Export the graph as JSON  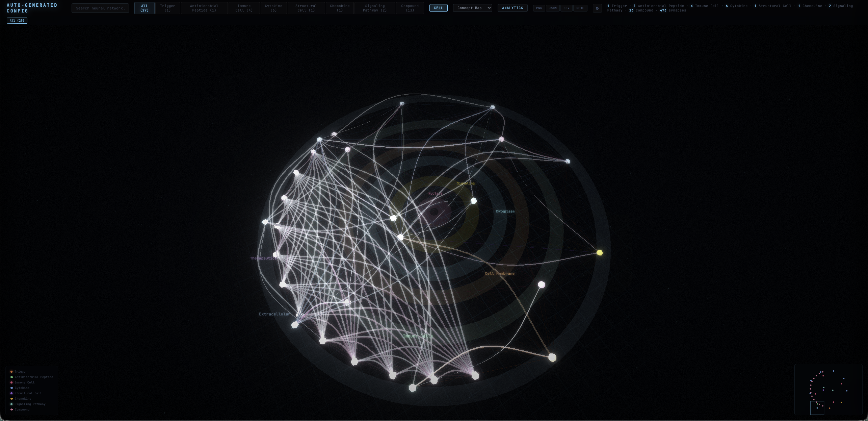pos(553,8)
